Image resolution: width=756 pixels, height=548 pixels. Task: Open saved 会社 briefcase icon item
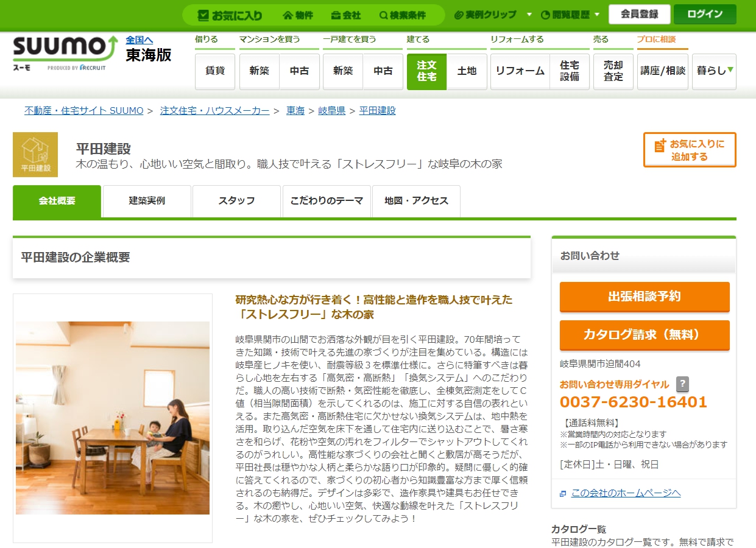(x=346, y=15)
